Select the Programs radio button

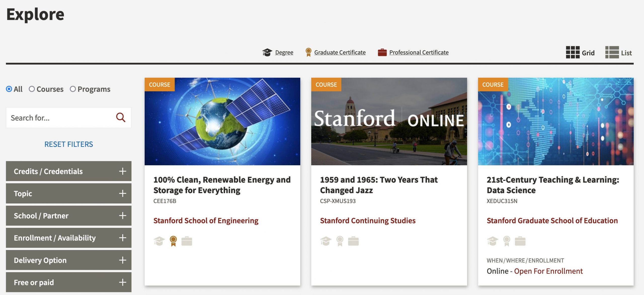tap(73, 89)
